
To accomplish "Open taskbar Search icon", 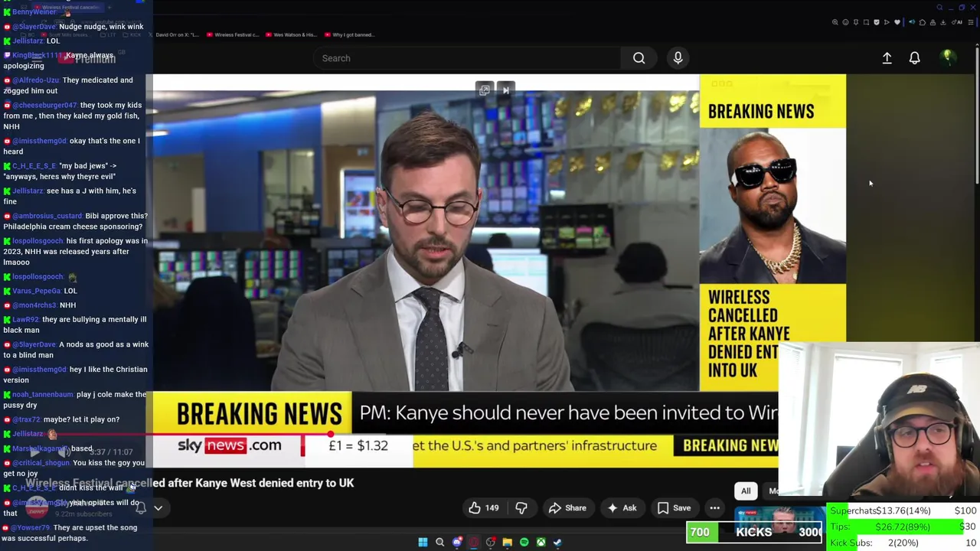I will (x=439, y=543).
